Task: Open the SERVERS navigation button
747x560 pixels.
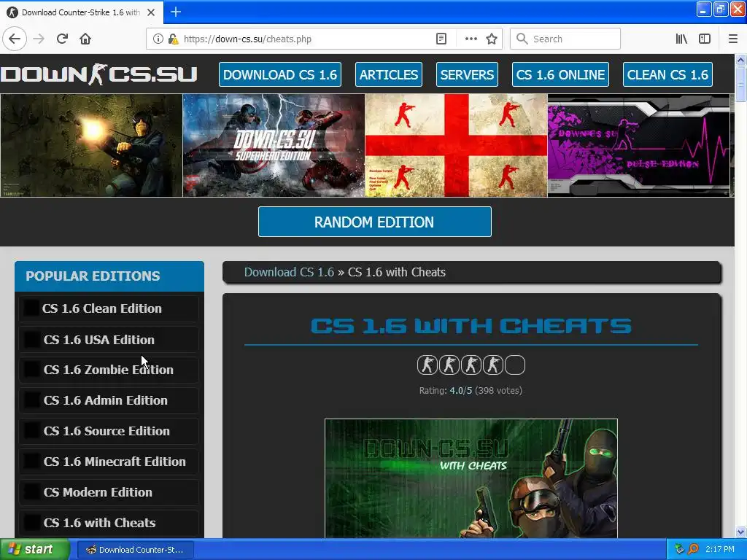Action: click(467, 74)
